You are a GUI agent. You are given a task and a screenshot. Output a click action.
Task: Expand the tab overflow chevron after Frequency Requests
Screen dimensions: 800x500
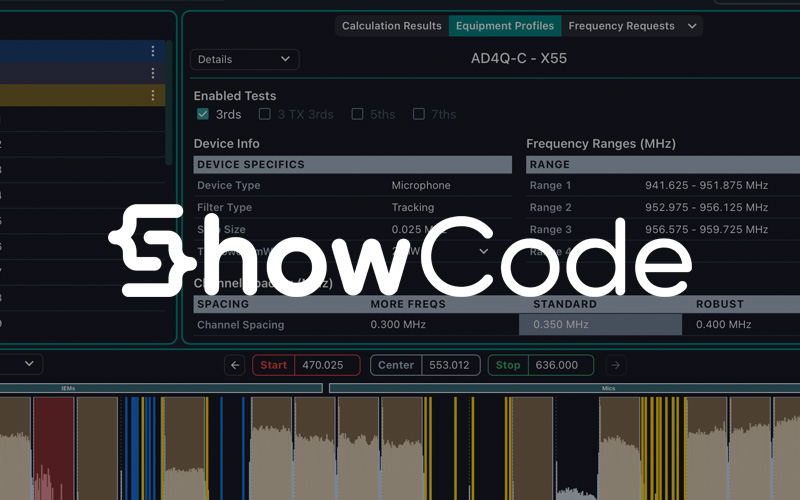coord(692,26)
